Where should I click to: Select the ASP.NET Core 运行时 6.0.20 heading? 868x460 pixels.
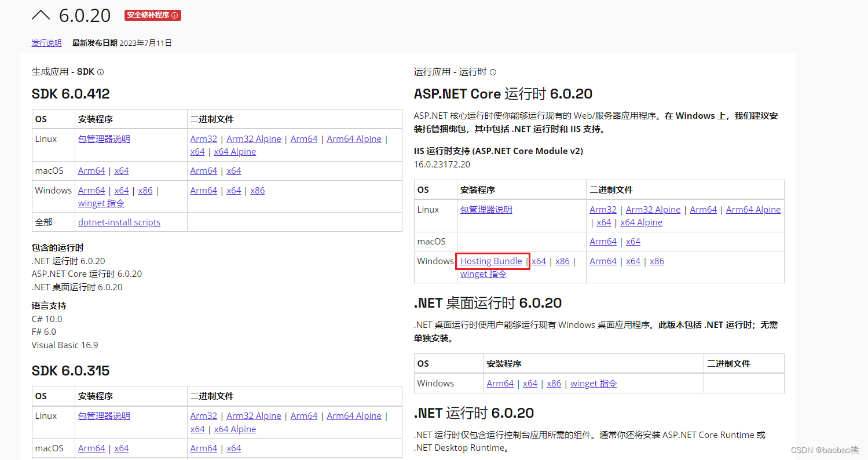pos(503,94)
